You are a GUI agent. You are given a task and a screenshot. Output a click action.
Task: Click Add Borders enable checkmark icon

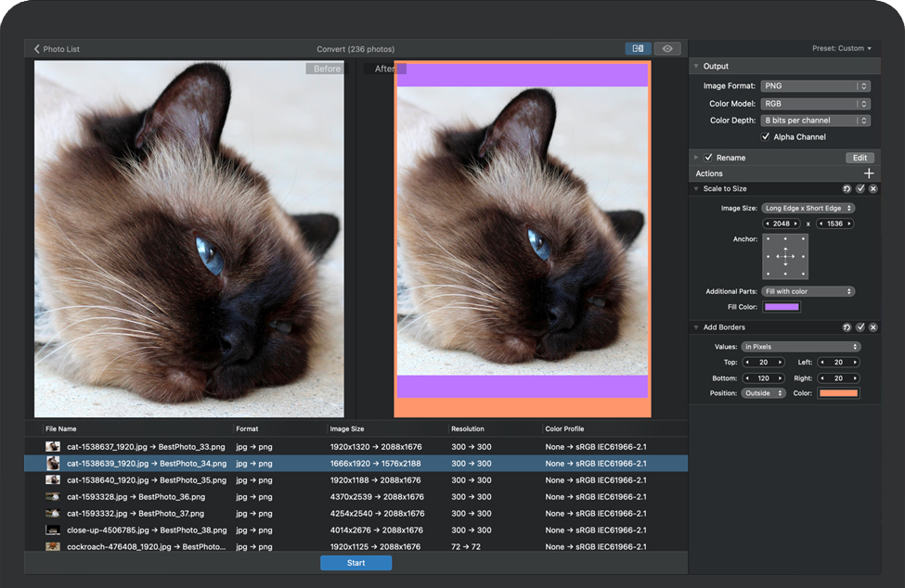pyautogui.click(x=860, y=327)
